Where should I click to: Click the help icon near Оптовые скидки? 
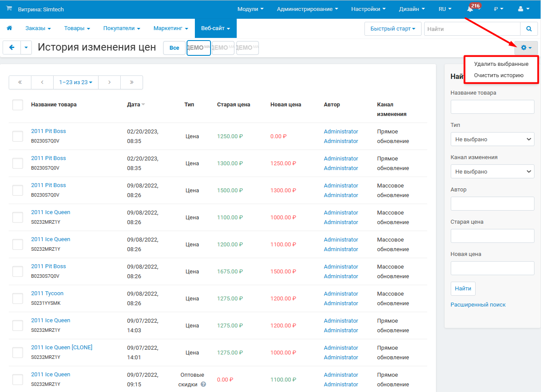tap(203, 385)
